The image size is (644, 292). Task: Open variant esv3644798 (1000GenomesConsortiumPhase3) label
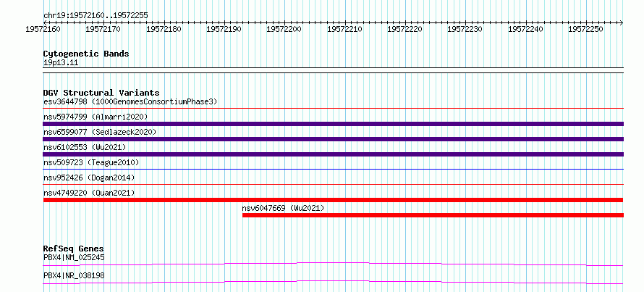(x=130, y=101)
